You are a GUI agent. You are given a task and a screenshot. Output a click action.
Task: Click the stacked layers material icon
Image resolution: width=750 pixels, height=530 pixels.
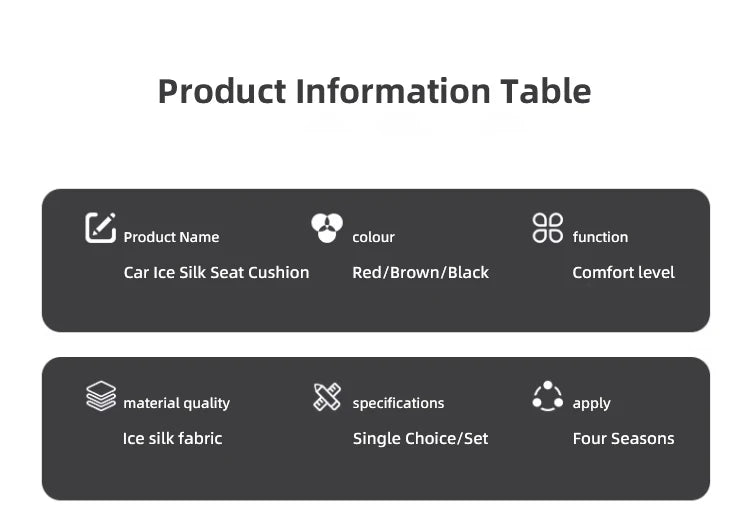(101, 396)
